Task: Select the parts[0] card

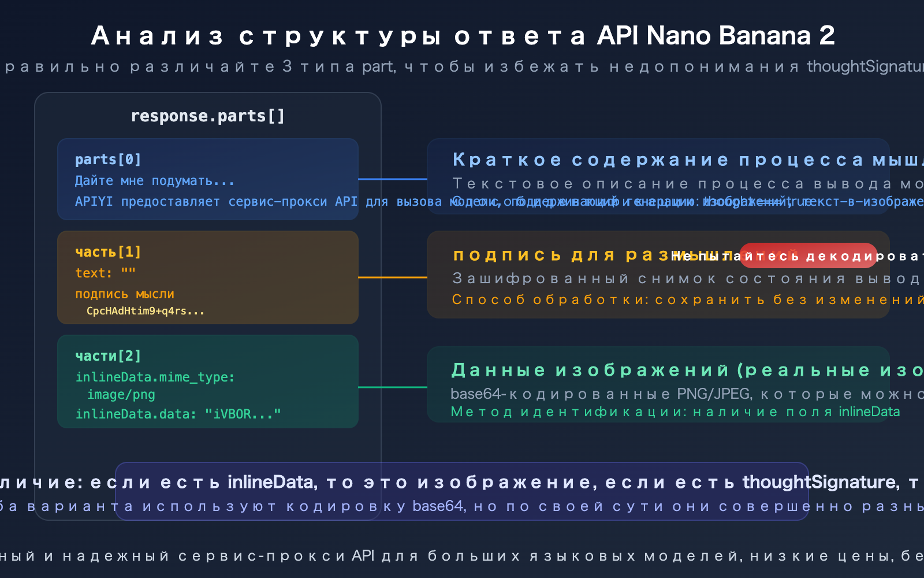Action: (x=208, y=179)
